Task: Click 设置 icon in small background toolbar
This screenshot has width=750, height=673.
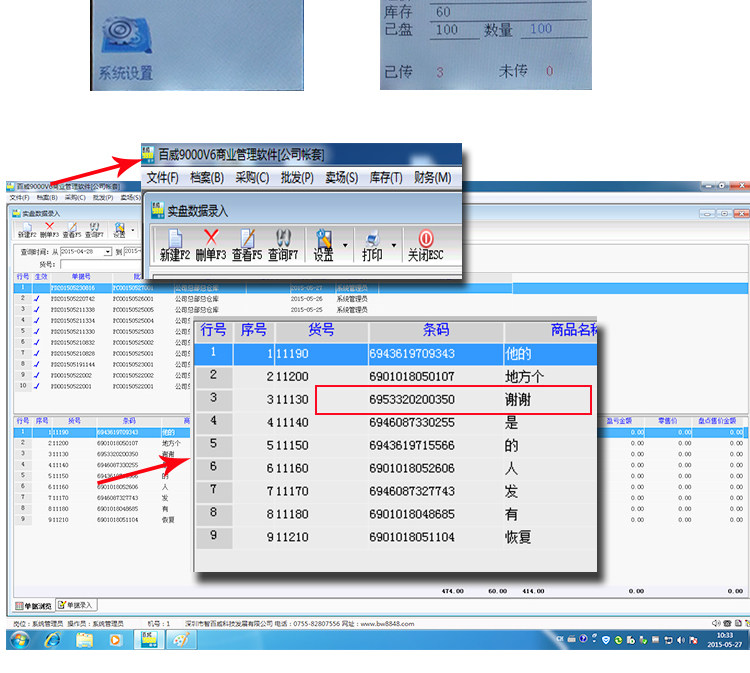Action: 120,228
